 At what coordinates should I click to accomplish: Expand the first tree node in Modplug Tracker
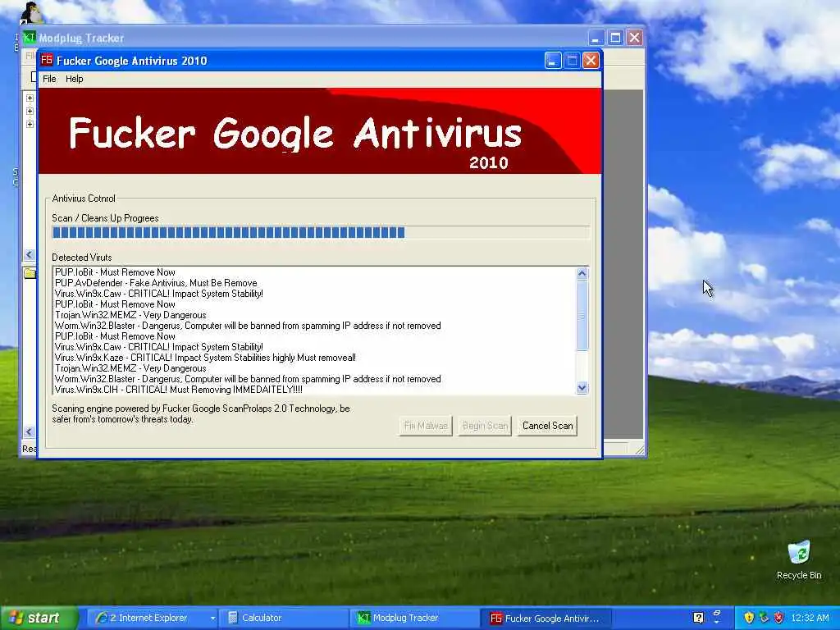click(30, 98)
